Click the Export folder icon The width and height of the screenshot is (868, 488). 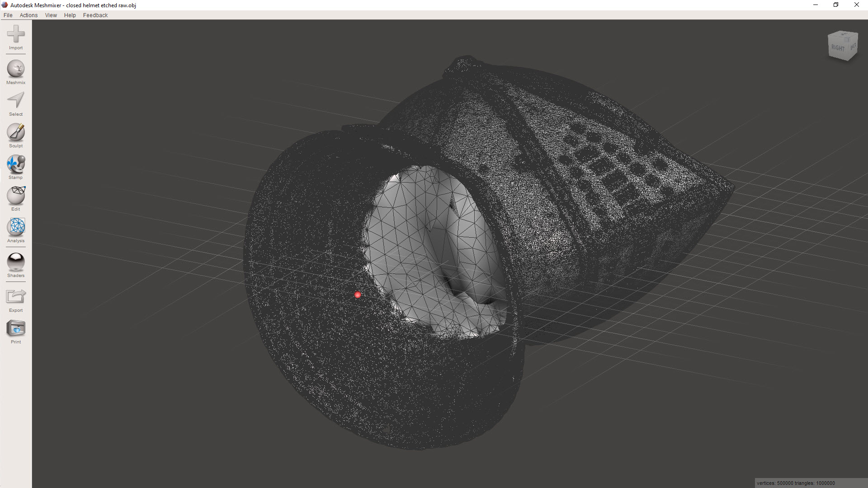coord(16,297)
